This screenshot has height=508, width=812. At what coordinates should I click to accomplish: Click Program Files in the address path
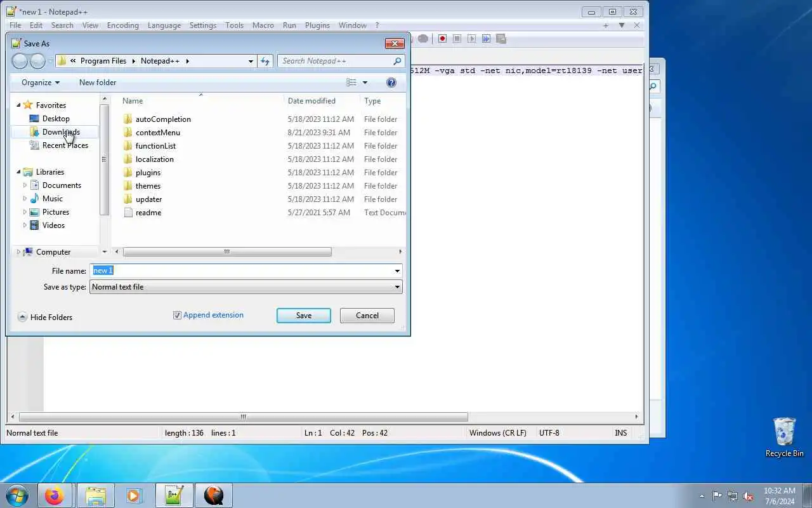pyautogui.click(x=103, y=61)
